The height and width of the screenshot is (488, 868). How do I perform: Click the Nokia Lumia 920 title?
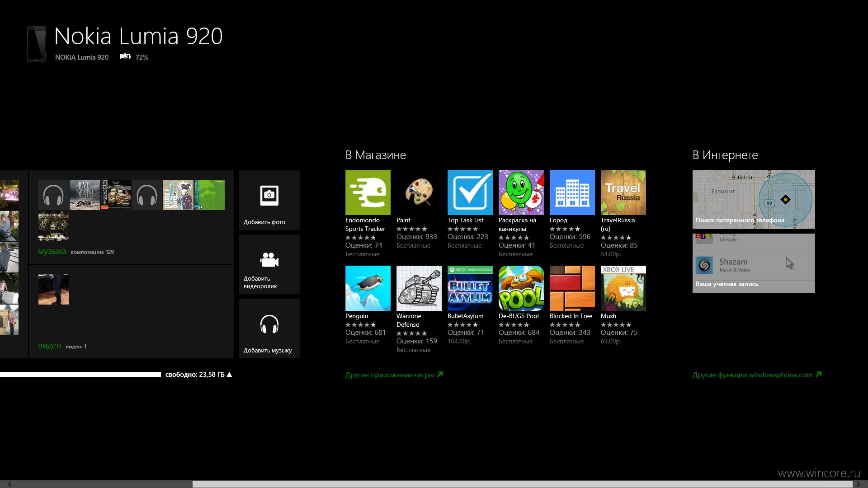tap(138, 36)
